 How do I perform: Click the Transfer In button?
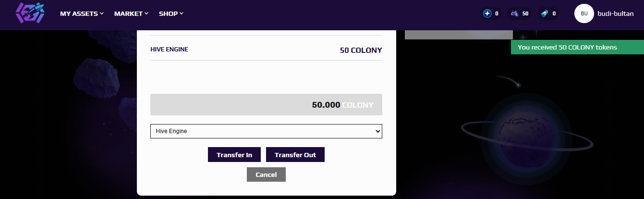[x=234, y=155]
